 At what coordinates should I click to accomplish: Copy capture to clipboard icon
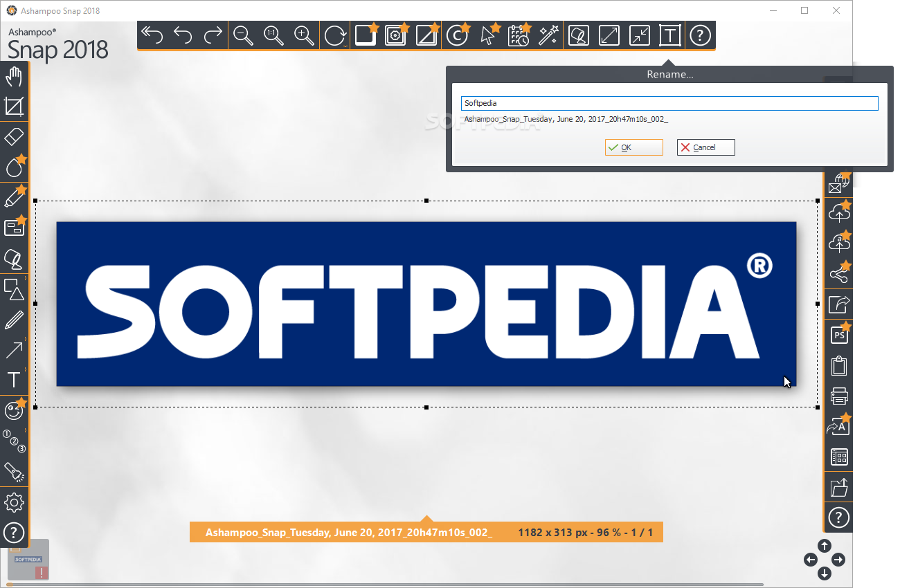click(x=839, y=365)
